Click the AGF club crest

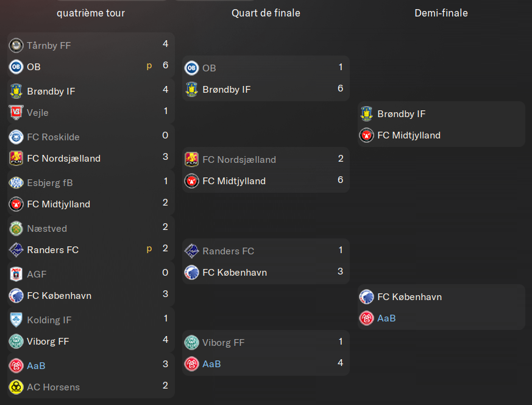(16, 274)
